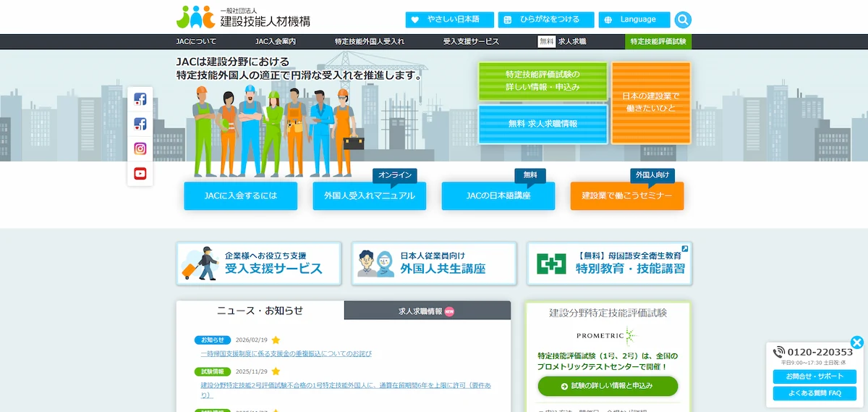This screenshot has width=868, height=412.
Task: Click the JAC logo in the header
Action: pyautogui.click(x=244, y=17)
